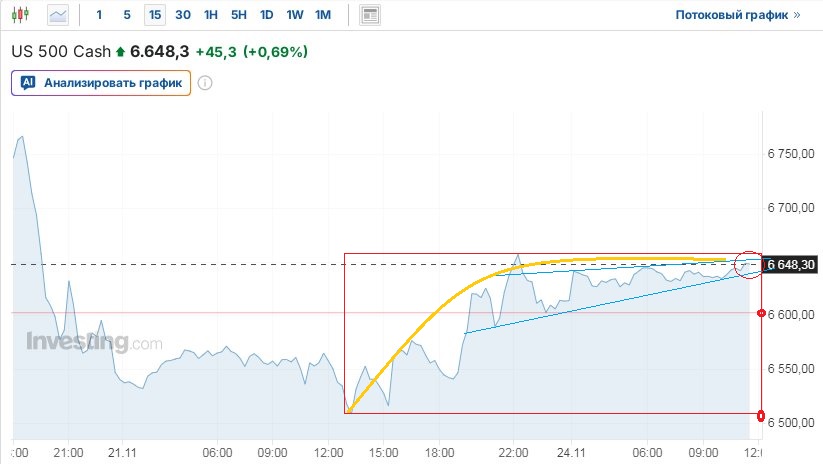Screen dimensions: 823x464
Task: Open the news layout icon
Action: pyautogui.click(x=370, y=15)
